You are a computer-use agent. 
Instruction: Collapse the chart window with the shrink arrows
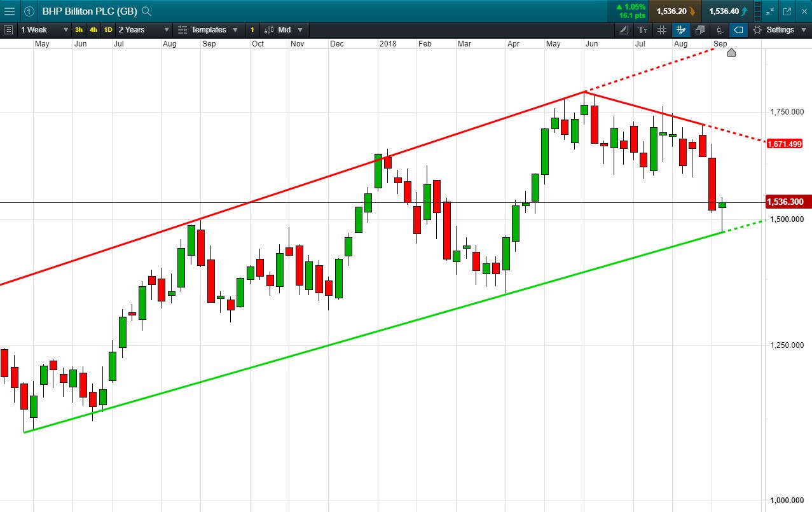tap(770, 11)
